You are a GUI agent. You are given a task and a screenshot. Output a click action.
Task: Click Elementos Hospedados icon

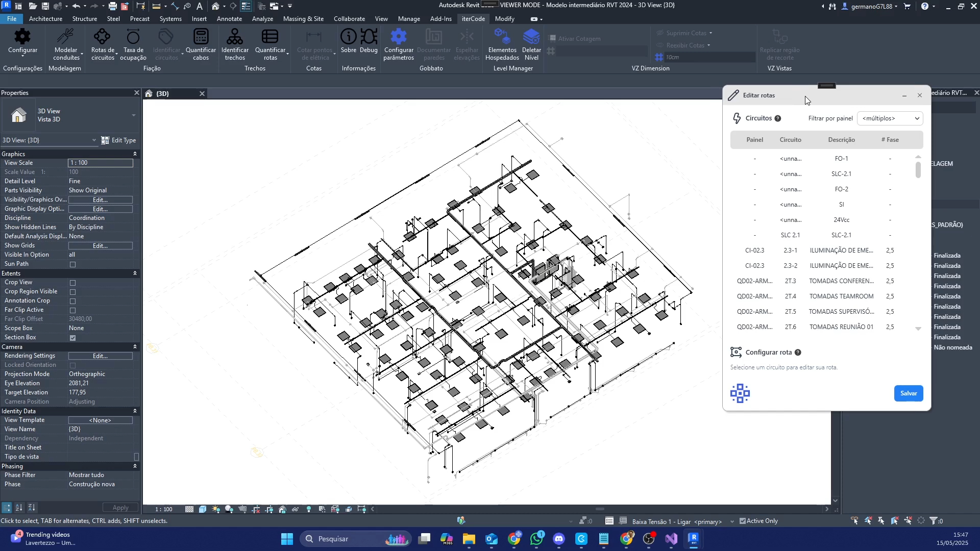pyautogui.click(x=502, y=37)
